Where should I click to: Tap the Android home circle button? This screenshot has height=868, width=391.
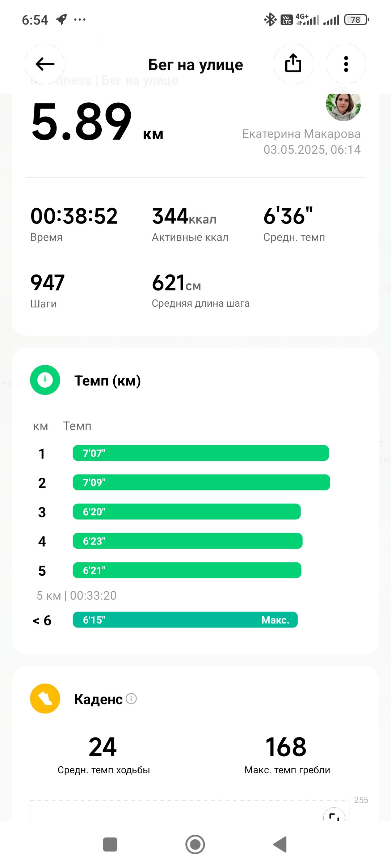pyautogui.click(x=195, y=844)
